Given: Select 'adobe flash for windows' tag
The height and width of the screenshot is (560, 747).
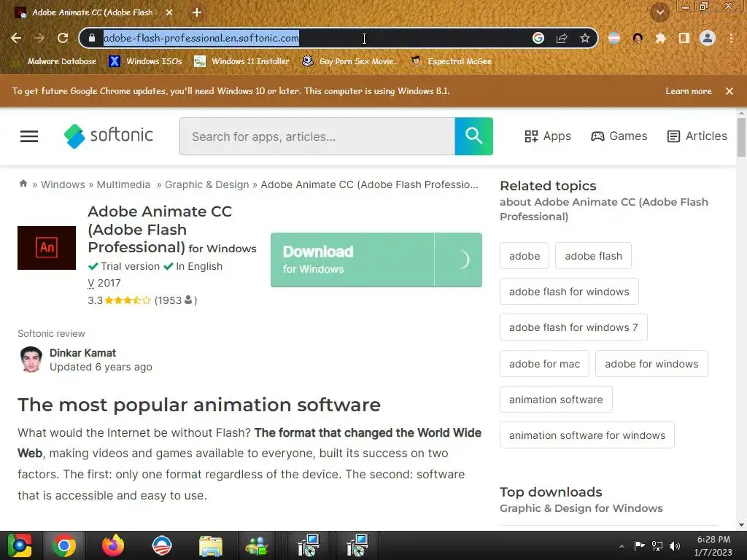Looking at the screenshot, I should (x=569, y=292).
